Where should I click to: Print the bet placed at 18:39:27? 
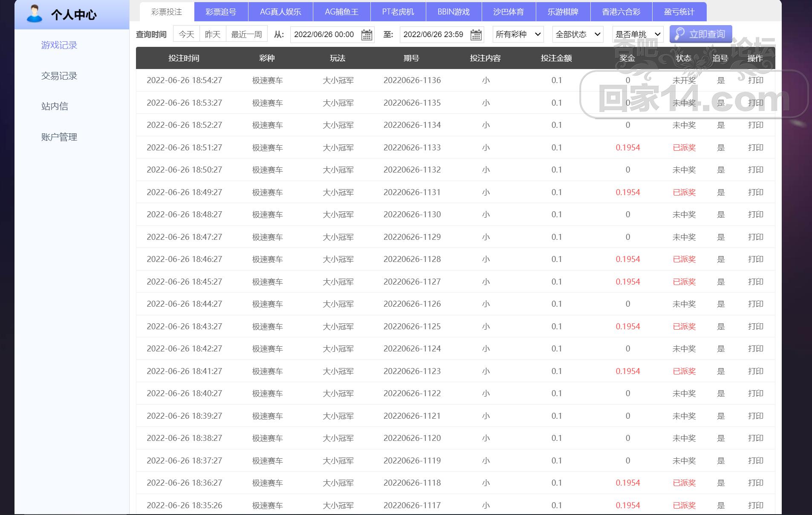(755, 416)
